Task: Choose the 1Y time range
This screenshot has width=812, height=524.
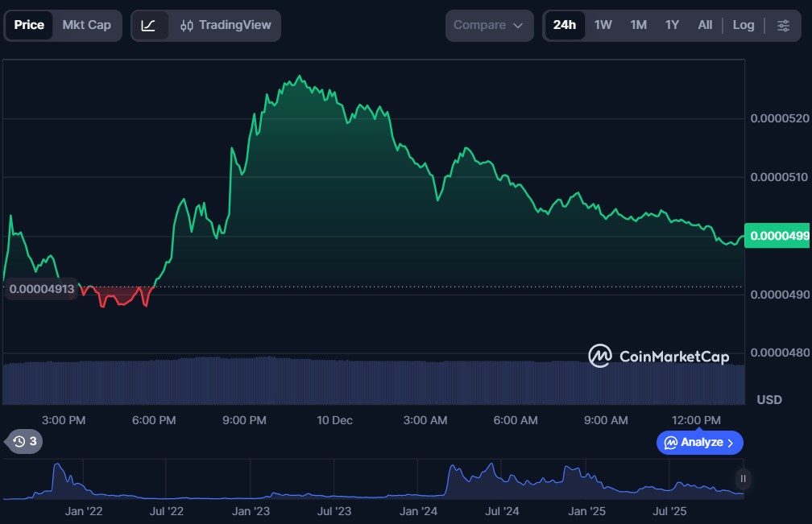Action: point(672,25)
